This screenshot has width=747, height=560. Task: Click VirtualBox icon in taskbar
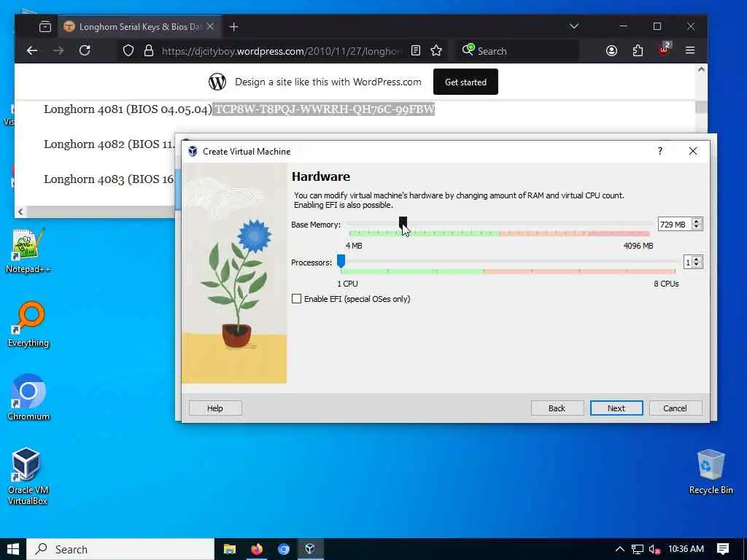pyautogui.click(x=310, y=549)
